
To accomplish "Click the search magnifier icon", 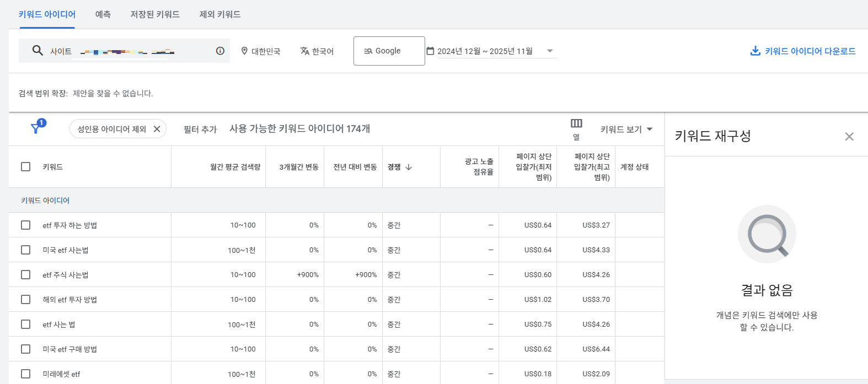I will pos(37,51).
